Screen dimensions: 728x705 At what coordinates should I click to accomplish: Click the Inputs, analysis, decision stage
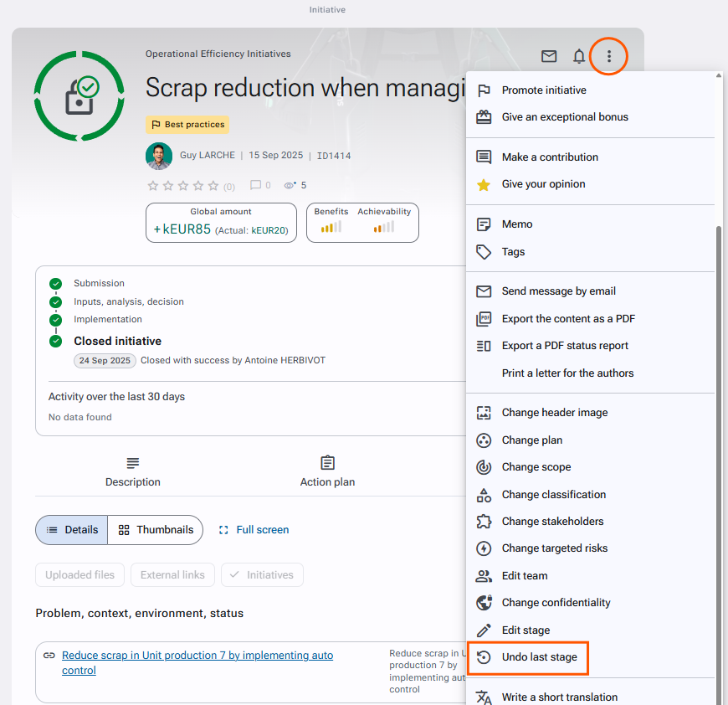[129, 302]
